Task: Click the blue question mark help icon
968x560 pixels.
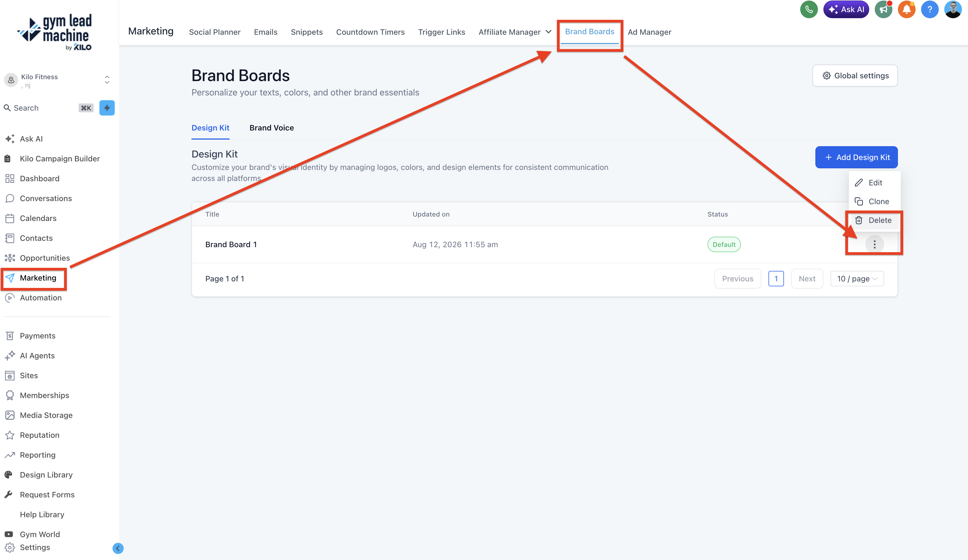Action: click(930, 9)
